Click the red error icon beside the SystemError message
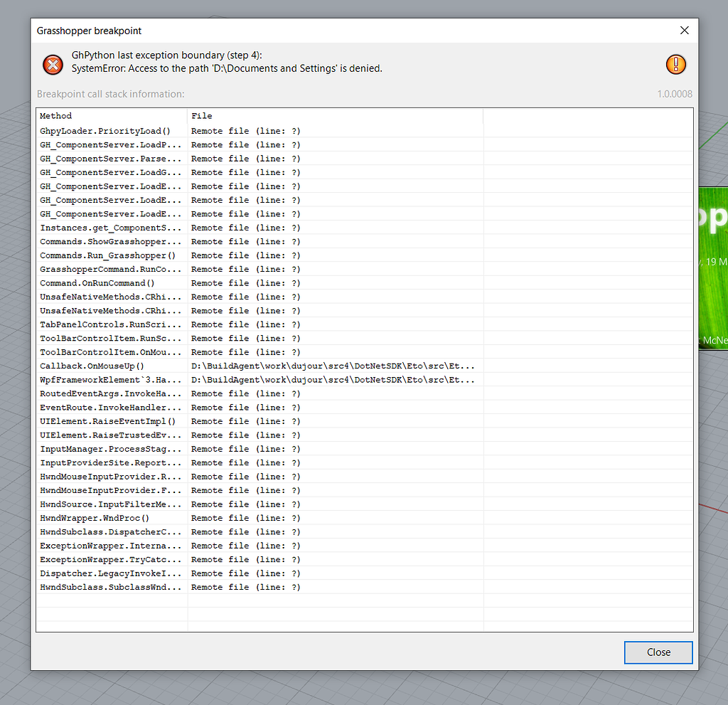728x705 pixels. pos(53,64)
